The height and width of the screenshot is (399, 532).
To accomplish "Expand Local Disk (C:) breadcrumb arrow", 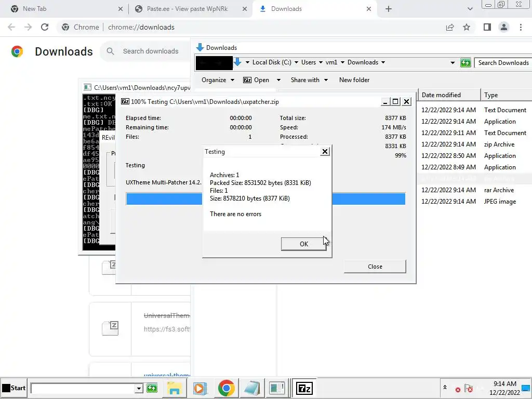I will 296,62.
